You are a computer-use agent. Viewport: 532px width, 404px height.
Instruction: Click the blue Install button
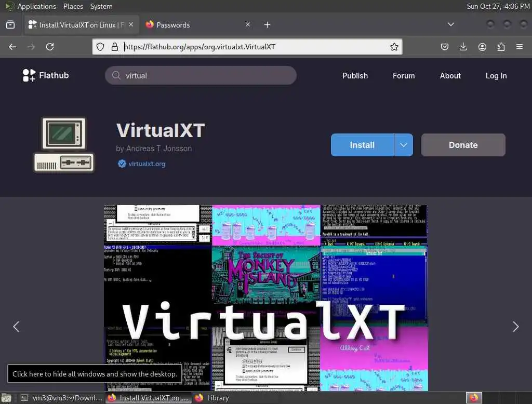(x=362, y=145)
